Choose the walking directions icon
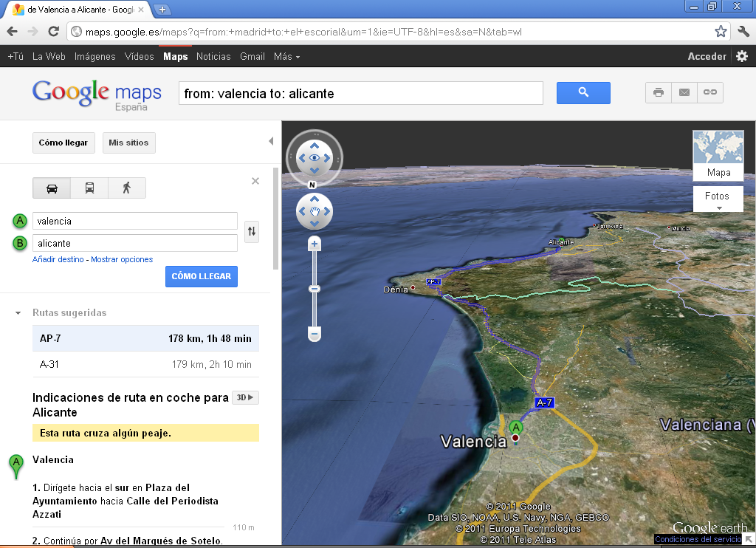 126,188
